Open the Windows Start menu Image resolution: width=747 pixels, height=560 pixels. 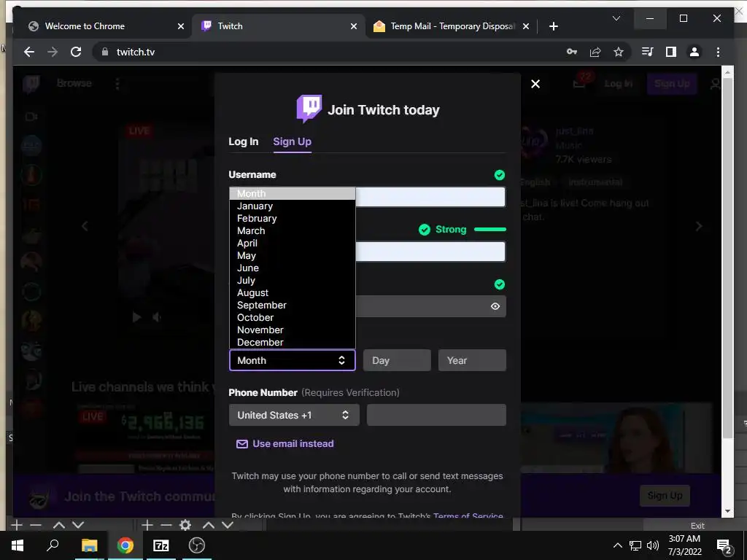coord(18,545)
